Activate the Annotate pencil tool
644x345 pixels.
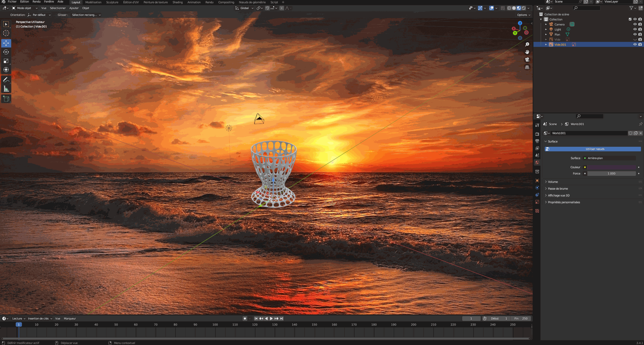pyautogui.click(x=6, y=80)
